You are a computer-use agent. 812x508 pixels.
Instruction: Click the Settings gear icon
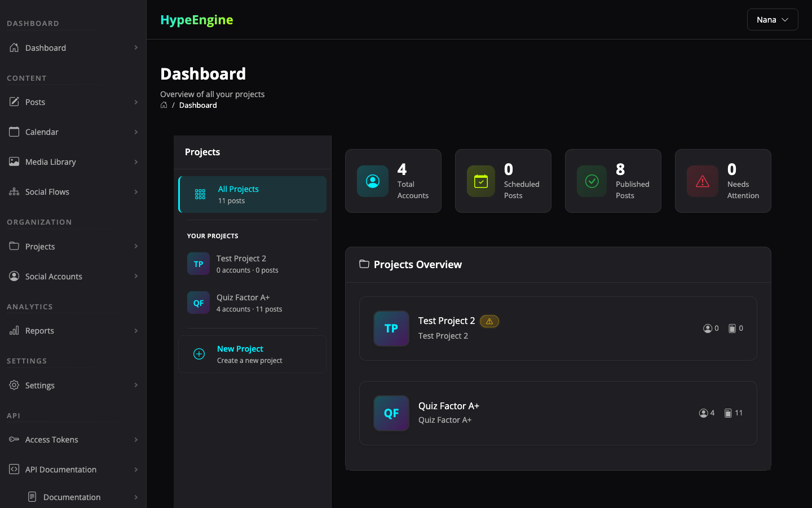click(14, 385)
